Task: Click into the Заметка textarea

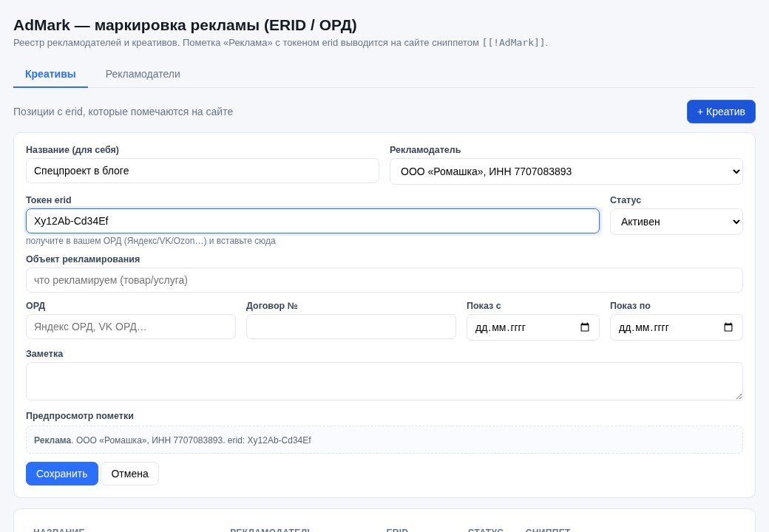Action: point(384,381)
